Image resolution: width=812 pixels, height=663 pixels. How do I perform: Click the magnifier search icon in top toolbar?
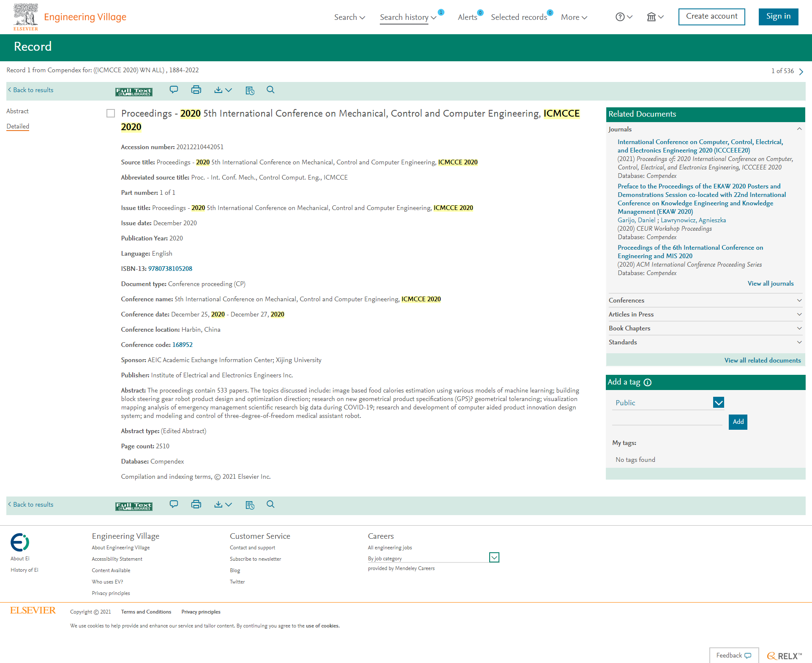(270, 90)
